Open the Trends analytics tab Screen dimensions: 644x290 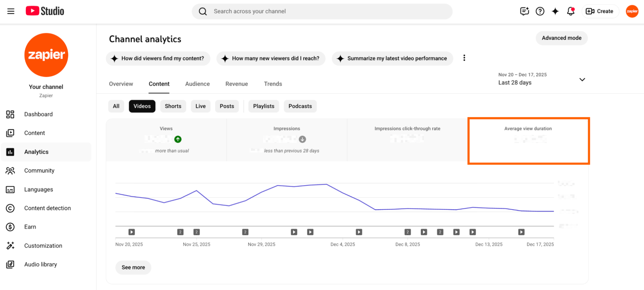[273, 84]
